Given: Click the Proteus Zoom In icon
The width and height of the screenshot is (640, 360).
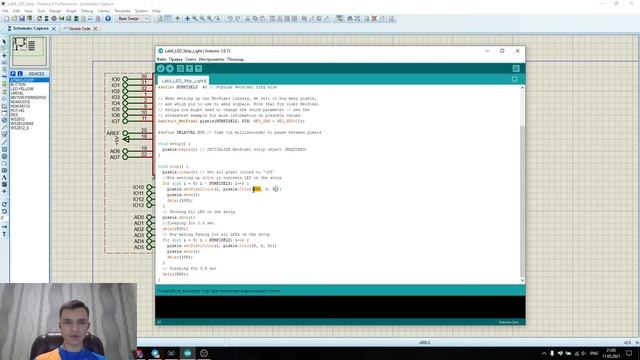Looking at the screenshot, I should (195, 19).
